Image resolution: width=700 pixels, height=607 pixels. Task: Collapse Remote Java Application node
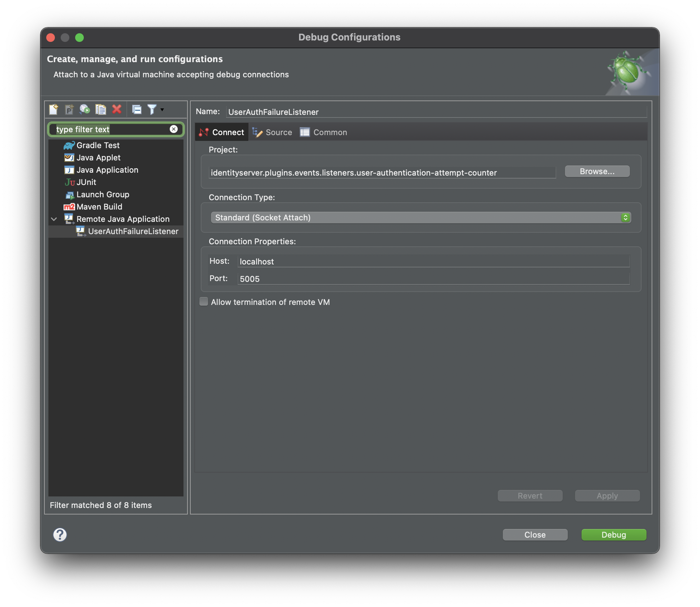54,219
